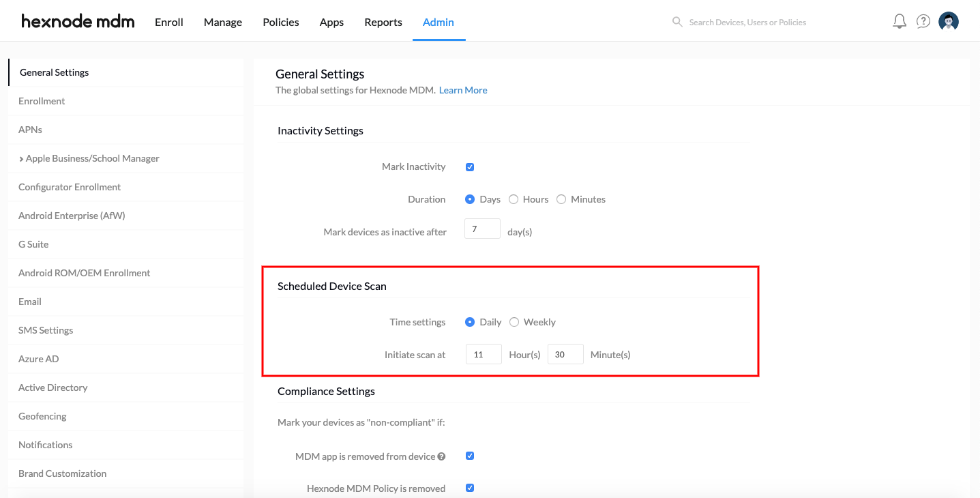The image size is (980, 498).
Task: Select Hours duration radio button
Action: pos(514,199)
